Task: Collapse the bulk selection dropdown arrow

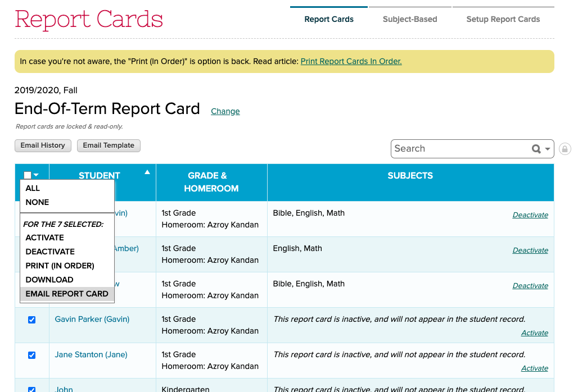Action: click(x=36, y=175)
